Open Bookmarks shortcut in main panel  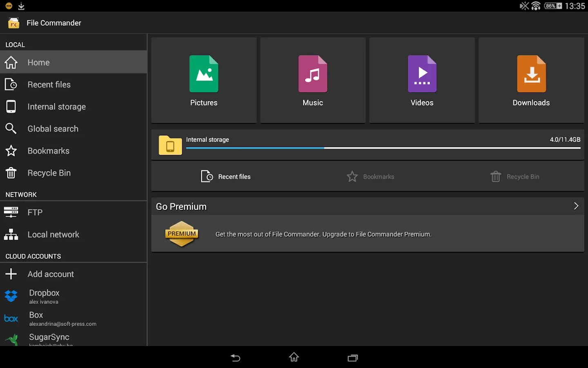pos(370,177)
